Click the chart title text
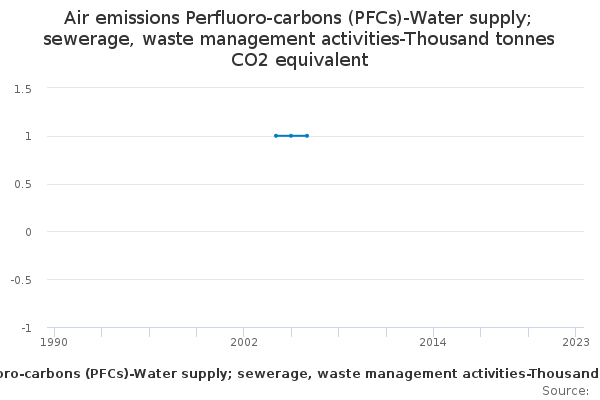This screenshot has width=600, height=400. click(300, 39)
